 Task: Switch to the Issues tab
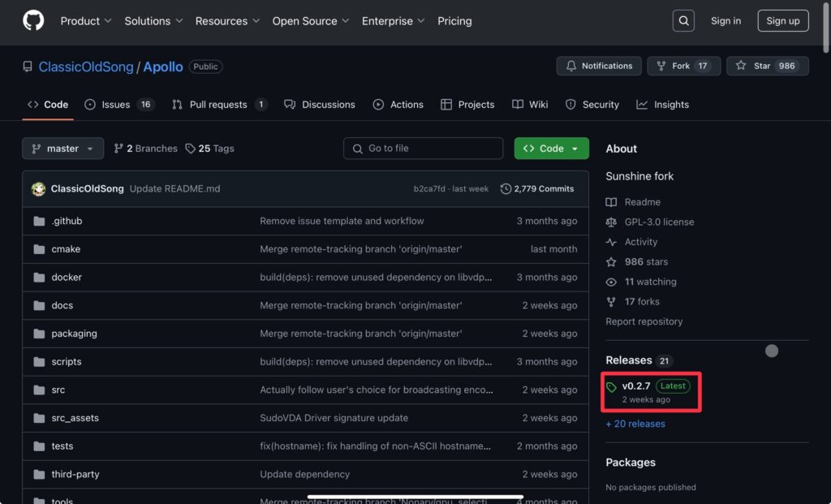click(119, 105)
